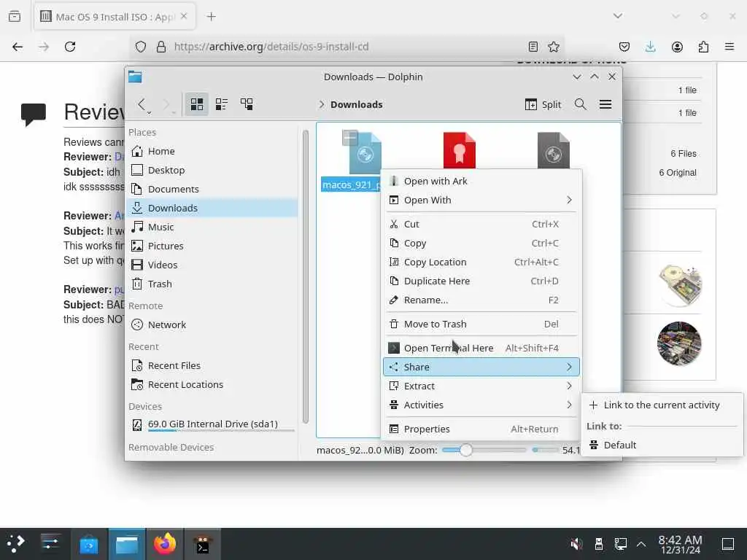747x560 pixels.
Task: Choose Open with Ark
Action: (481, 181)
